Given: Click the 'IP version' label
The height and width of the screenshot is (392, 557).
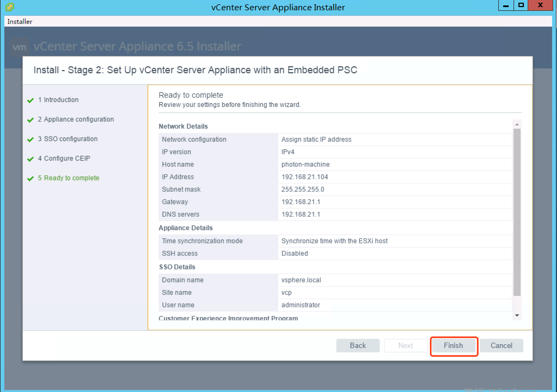Looking at the screenshot, I should (176, 152).
